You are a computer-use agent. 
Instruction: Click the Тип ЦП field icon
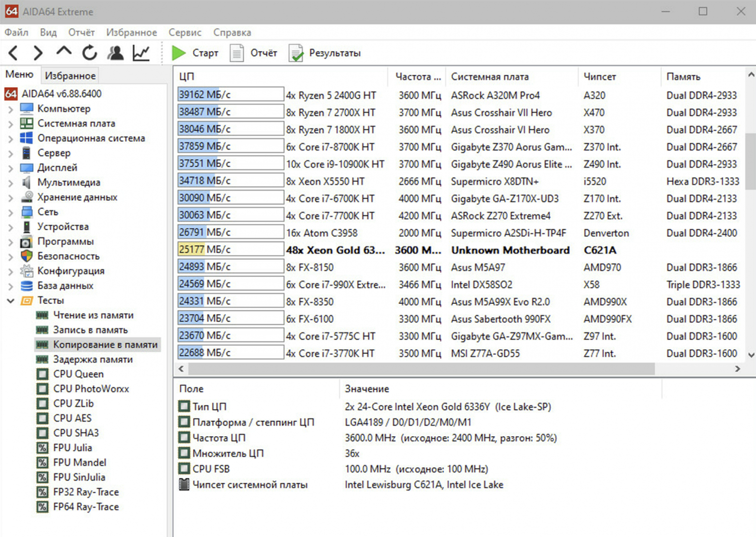pyautogui.click(x=184, y=407)
